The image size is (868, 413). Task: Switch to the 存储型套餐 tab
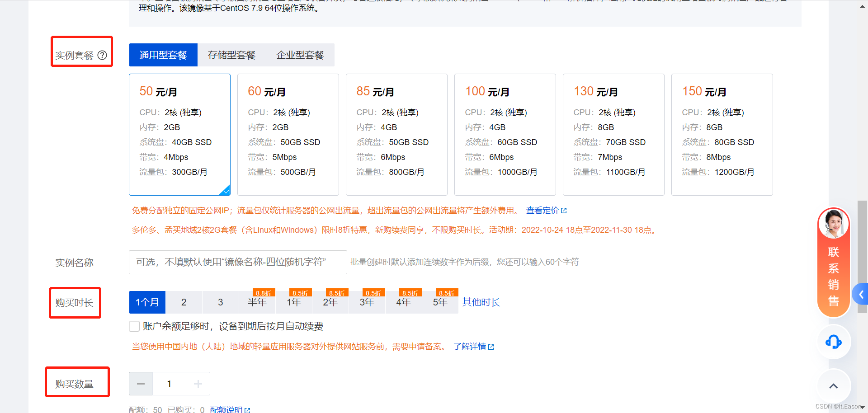232,55
